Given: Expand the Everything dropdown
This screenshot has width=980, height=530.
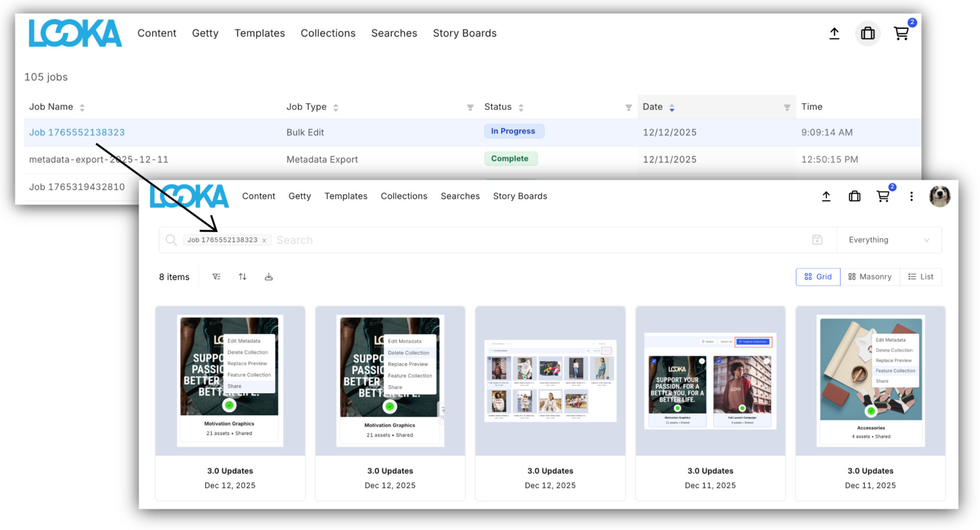Looking at the screenshot, I should click(x=889, y=240).
